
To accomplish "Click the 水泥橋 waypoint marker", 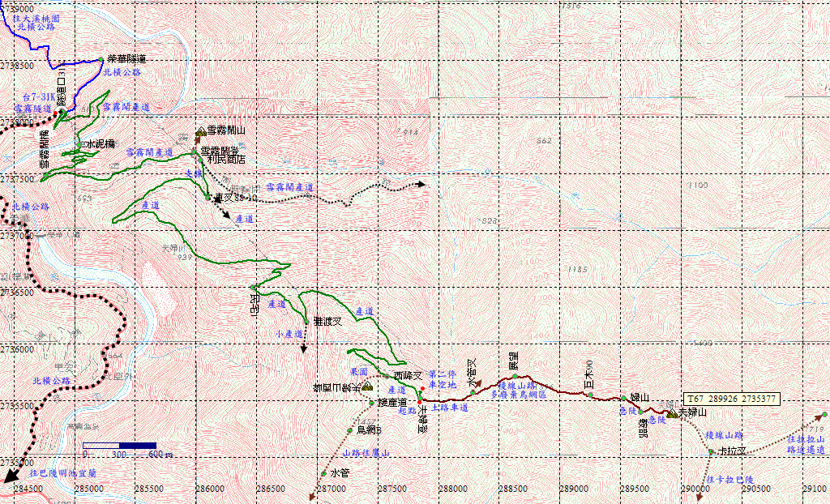I will (x=79, y=144).
